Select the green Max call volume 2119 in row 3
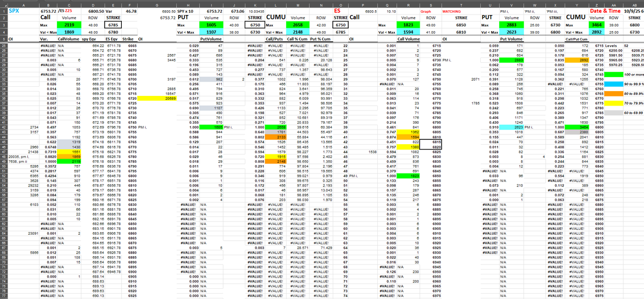644x299 pixels. pos(68,25)
